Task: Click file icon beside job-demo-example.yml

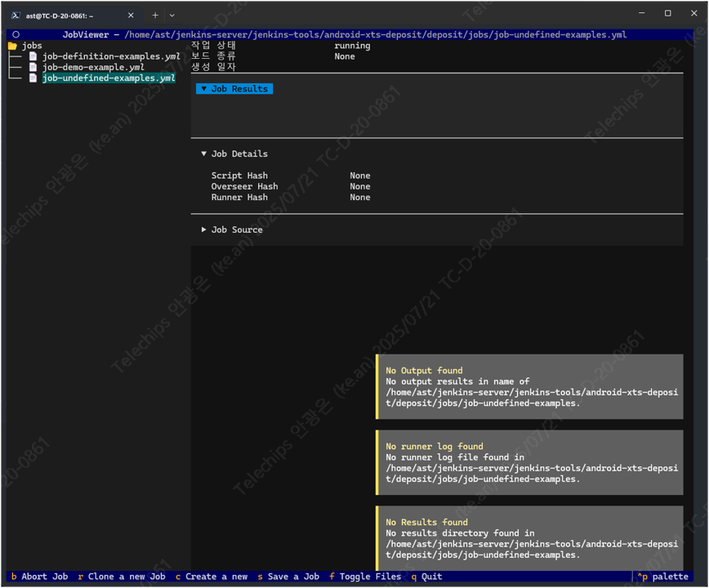Action: 33,68
